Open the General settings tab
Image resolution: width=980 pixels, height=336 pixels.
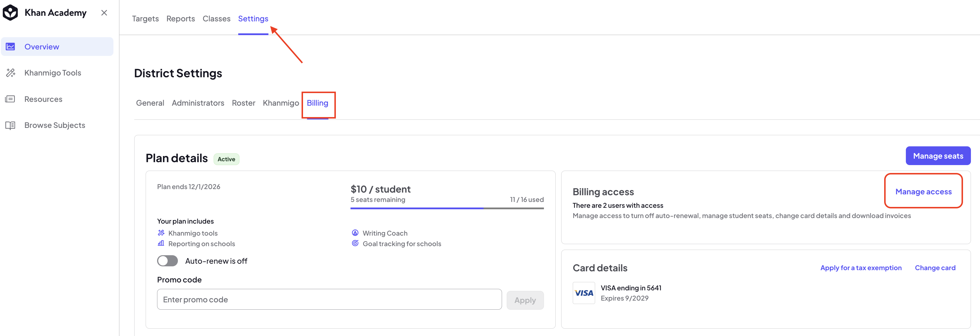150,103
